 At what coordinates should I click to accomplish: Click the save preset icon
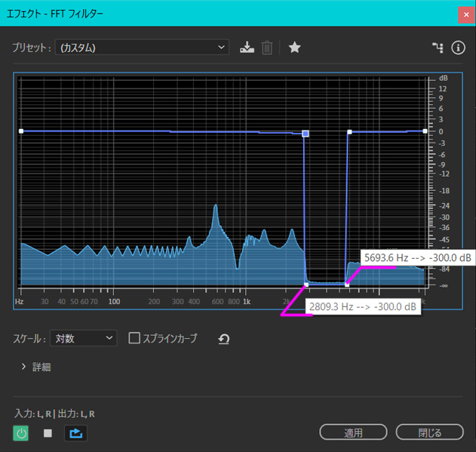[247, 48]
